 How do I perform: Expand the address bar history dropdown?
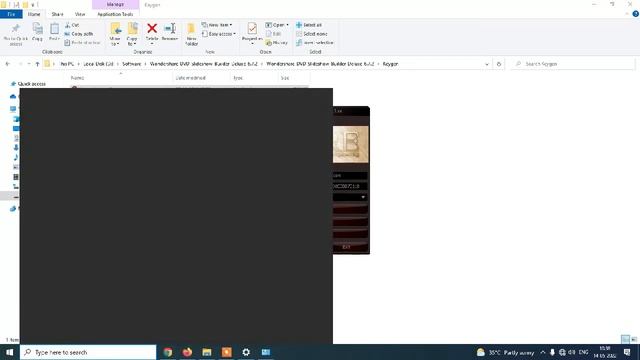487,64
